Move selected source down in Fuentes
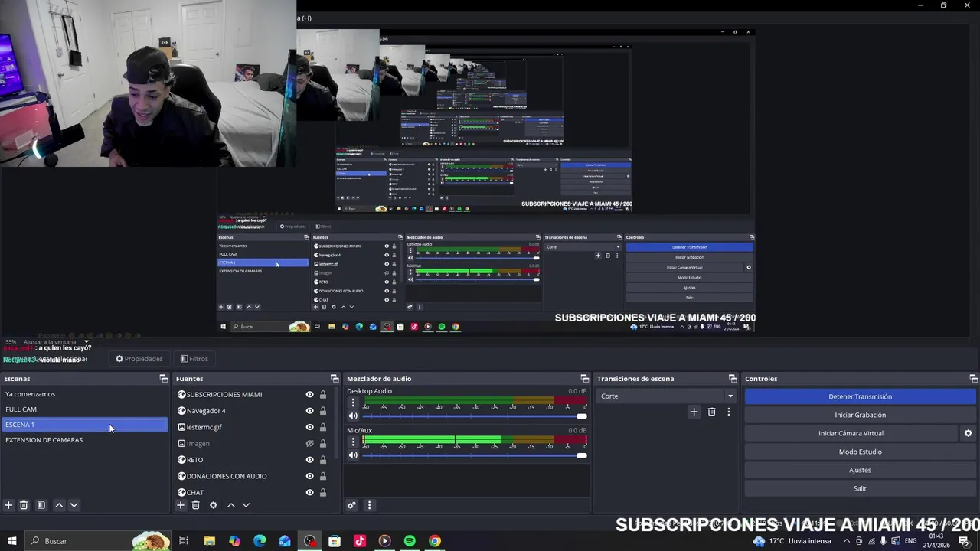Viewport: 980px width, 551px height. point(246,505)
